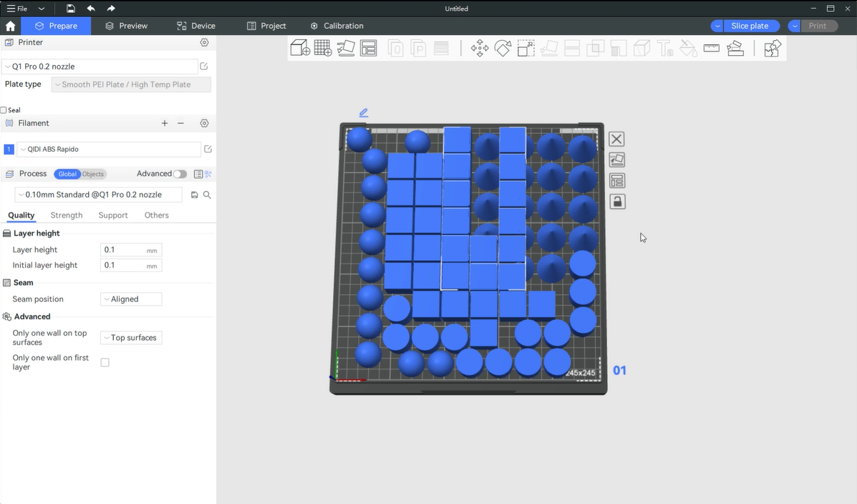Click the plate lock icon
This screenshot has width=857, height=504.
click(x=617, y=202)
